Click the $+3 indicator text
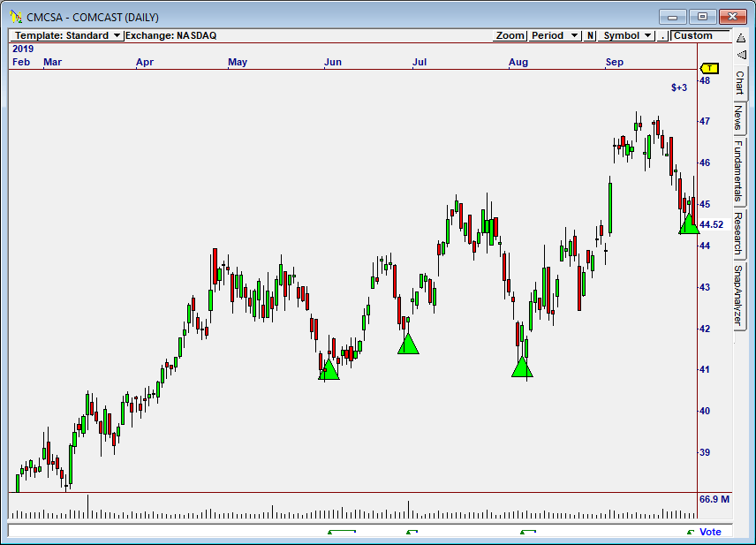This screenshot has width=756, height=545. (x=679, y=87)
